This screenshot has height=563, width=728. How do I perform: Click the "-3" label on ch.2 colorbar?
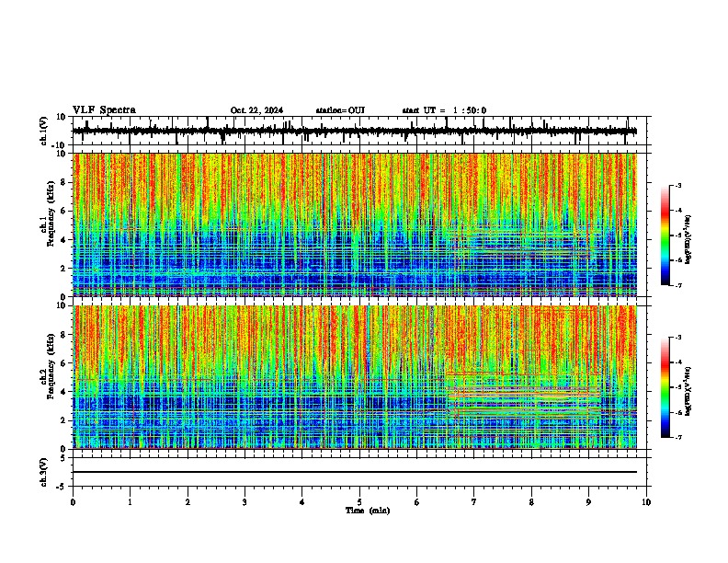pyautogui.click(x=678, y=338)
